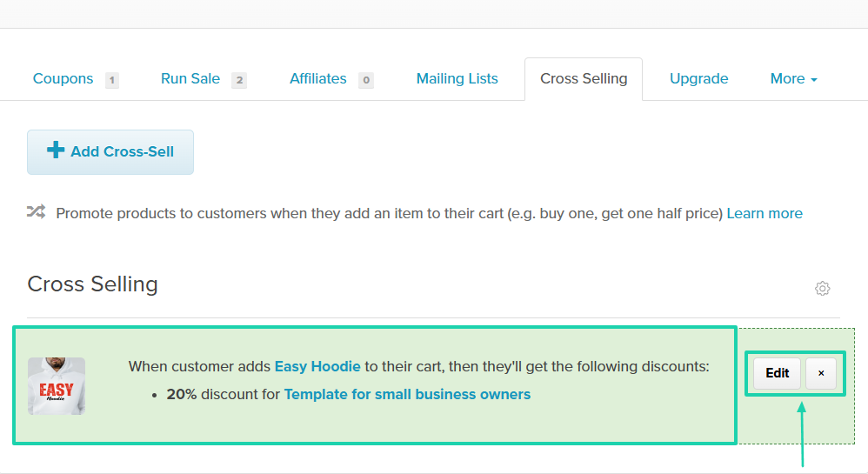Open the Upgrade tab
868x474 pixels.
coord(698,78)
